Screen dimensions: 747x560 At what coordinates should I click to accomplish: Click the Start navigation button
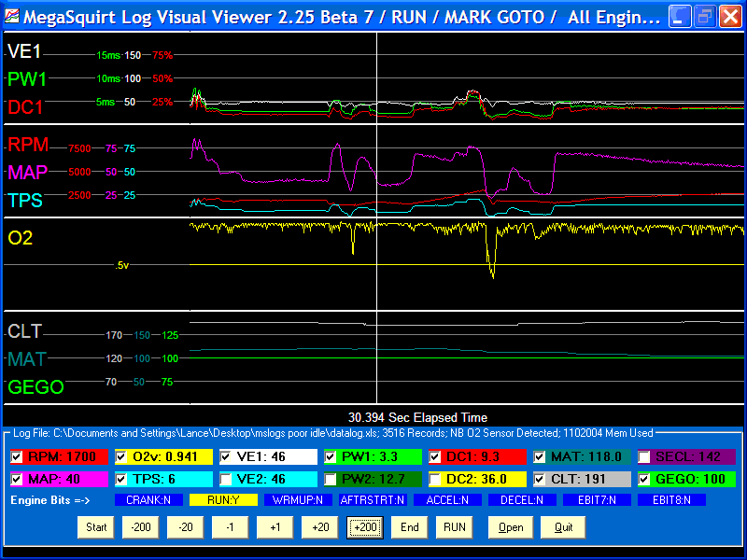click(x=96, y=526)
